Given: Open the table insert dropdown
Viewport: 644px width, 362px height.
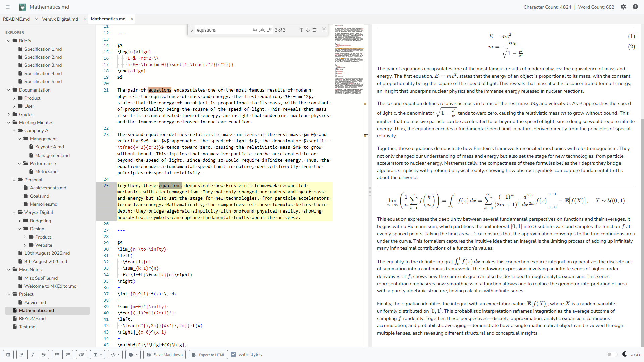Looking at the screenshot, I should [98, 355].
